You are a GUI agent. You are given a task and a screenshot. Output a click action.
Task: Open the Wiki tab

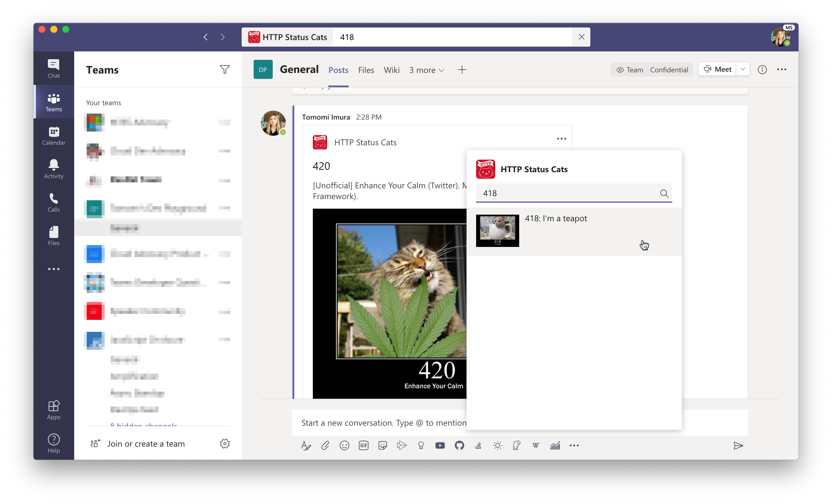391,70
